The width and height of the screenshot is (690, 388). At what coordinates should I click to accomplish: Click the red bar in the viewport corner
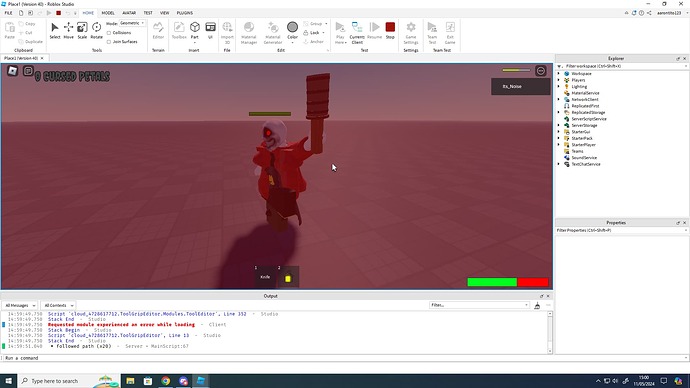533,282
